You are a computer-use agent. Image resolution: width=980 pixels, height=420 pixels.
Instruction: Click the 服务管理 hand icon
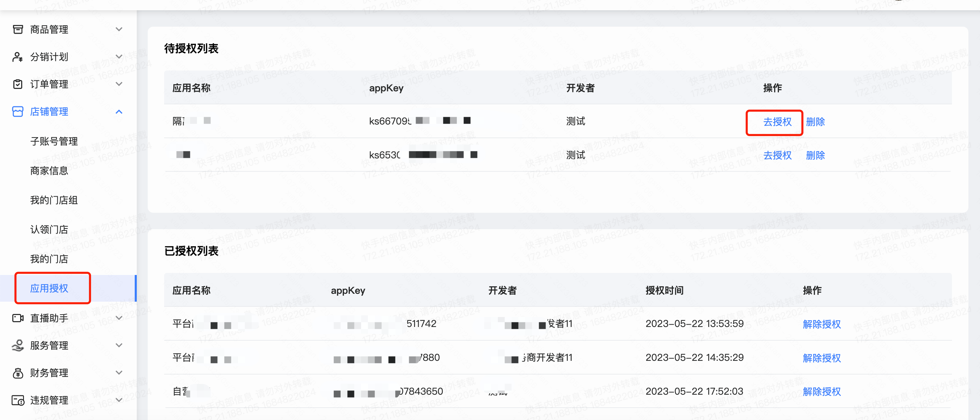coord(17,345)
